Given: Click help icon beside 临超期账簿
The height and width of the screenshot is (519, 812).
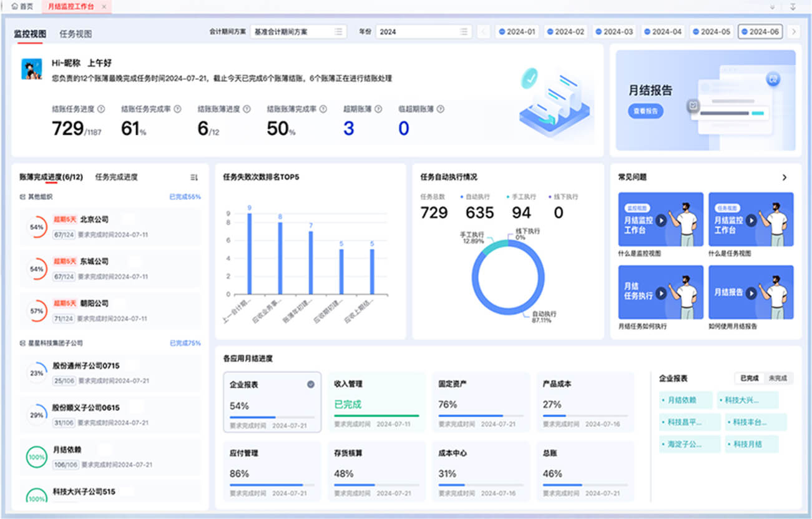Looking at the screenshot, I should pos(441,109).
